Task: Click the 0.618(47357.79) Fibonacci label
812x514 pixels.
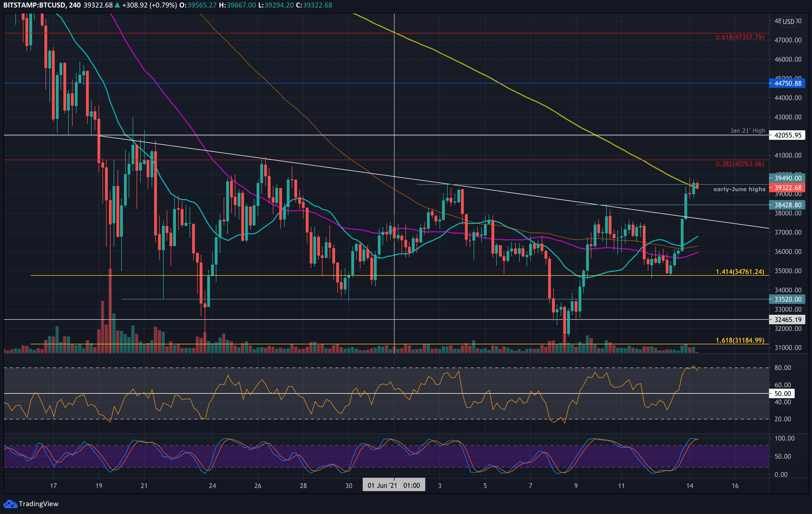Action: 740,37
